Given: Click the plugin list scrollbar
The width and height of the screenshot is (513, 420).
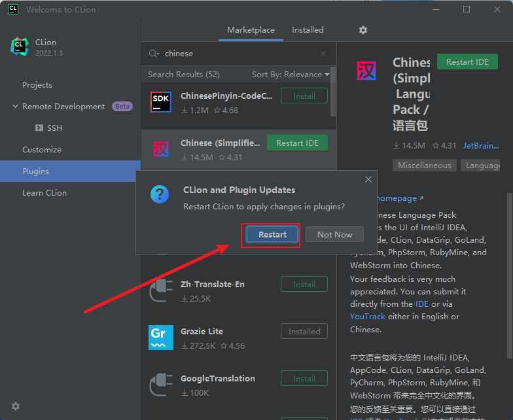Looking at the screenshot, I should coord(332,92).
